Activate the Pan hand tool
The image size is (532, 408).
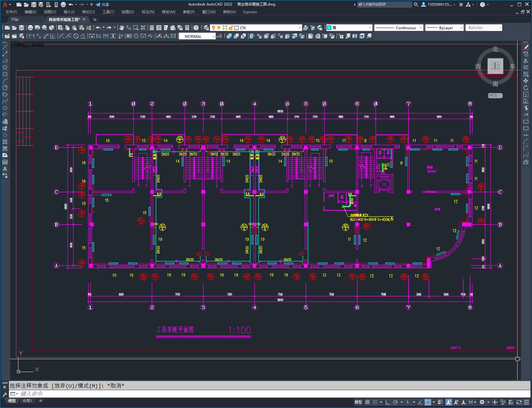122,28
